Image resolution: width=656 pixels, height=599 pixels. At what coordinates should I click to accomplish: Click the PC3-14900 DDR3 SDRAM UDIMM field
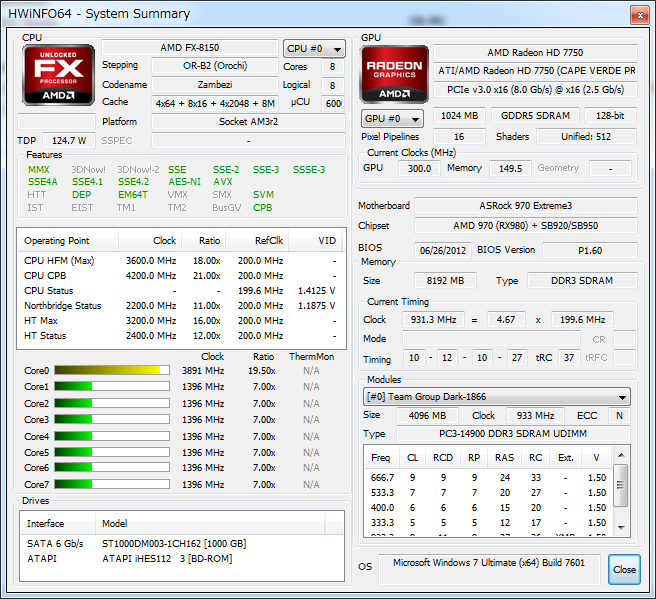point(513,433)
